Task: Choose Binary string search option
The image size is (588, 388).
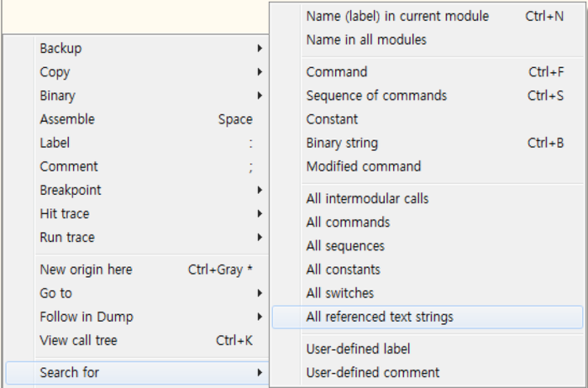Action: pos(428,143)
